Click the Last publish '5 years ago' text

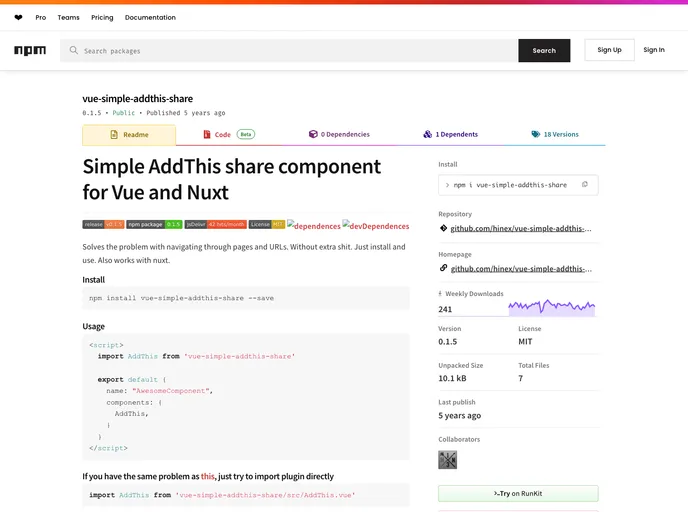[x=459, y=415]
